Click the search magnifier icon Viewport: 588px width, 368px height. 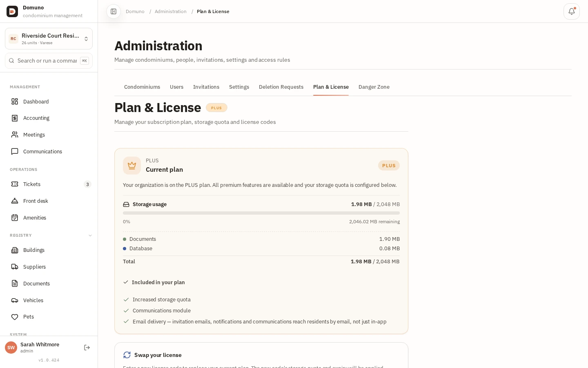point(11,61)
